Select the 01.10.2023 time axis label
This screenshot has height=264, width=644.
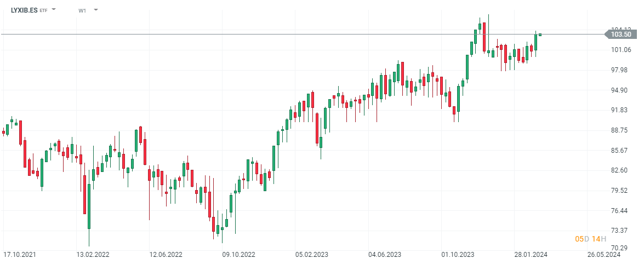(x=459, y=254)
